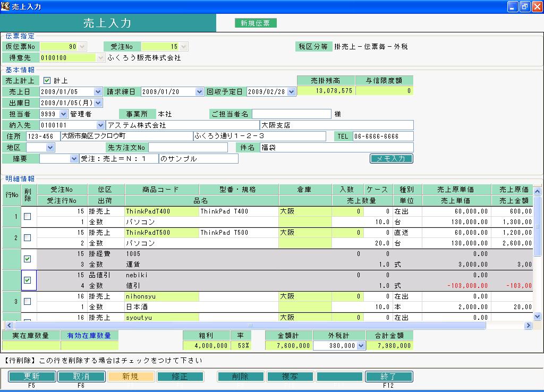Click the vertical scrollbar down arrow in 明細情報
This screenshot has width=544, height=392.
(537, 316)
